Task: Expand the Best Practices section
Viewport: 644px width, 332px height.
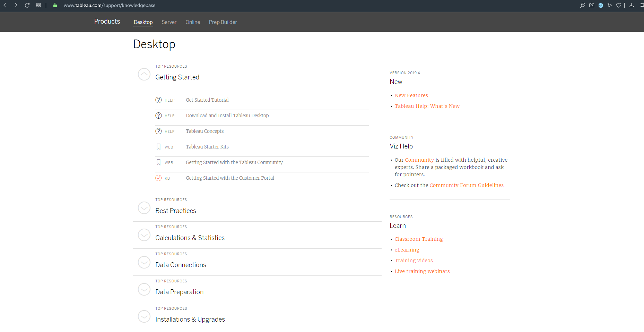Action: pyautogui.click(x=144, y=208)
